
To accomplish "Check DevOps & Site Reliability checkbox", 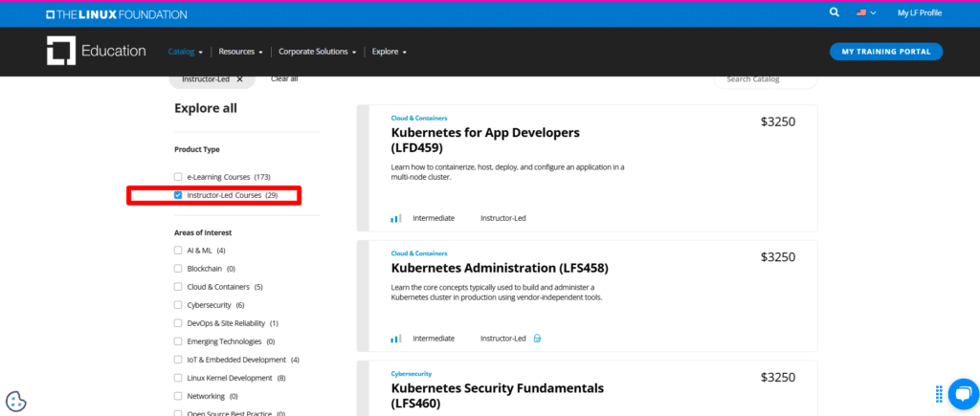I will pyautogui.click(x=178, y=323).
